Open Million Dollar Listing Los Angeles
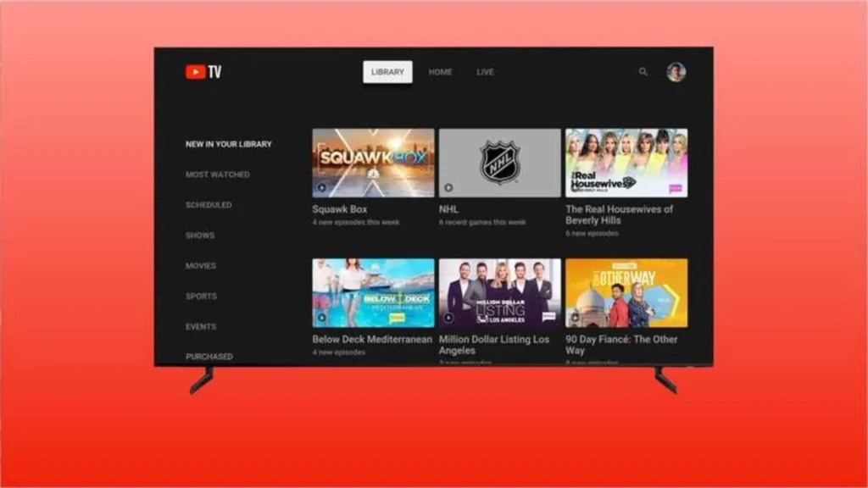The height and width of the screenshot is (488, 868). click(x=499, y=292)
